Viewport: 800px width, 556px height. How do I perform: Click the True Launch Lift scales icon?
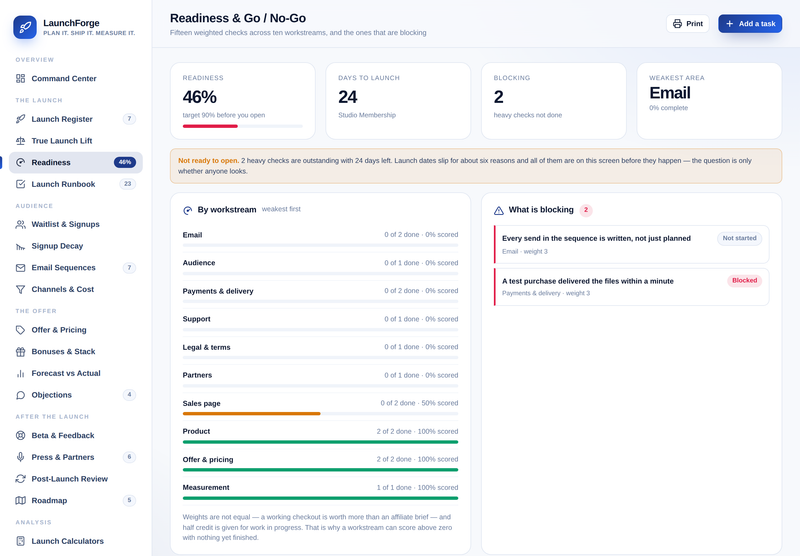click(20, 141)
